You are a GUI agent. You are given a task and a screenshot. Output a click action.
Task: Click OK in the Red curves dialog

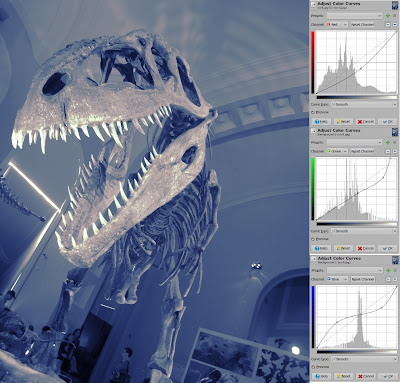[x=388, y=122]
